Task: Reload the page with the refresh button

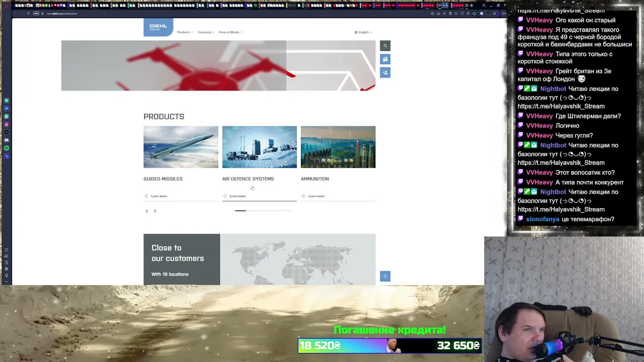Action: pos(28,14)
